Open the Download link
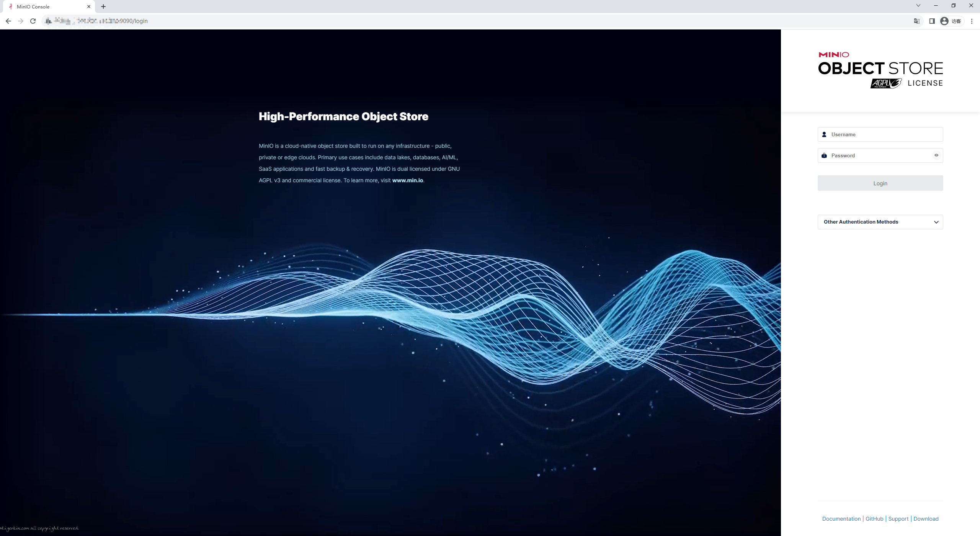The height and width of the screenshot is (536, 980). pos(926,519)
